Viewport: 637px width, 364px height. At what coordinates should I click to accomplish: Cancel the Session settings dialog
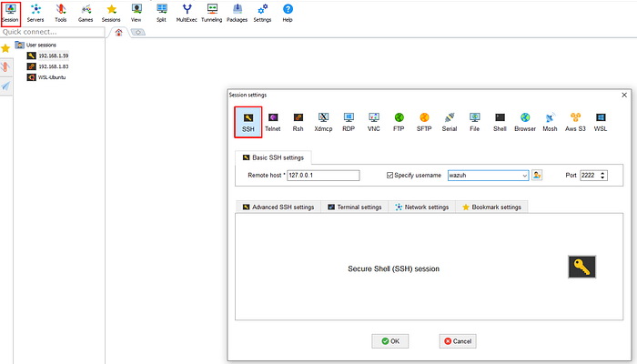(458, 341)
